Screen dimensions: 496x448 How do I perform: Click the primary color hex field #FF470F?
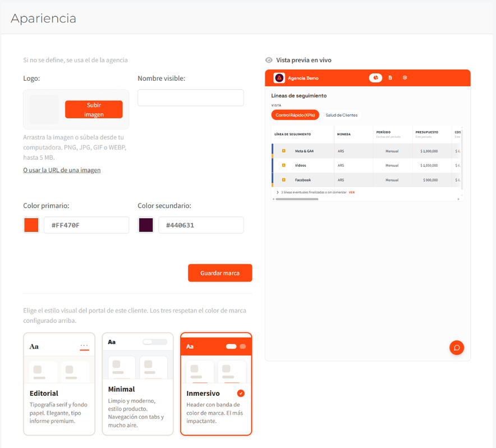pyautogui.click(x=86, y=225)
